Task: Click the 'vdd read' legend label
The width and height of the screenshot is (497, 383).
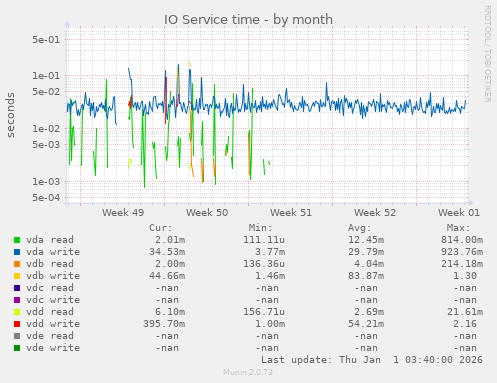Action: click(50, 312)
